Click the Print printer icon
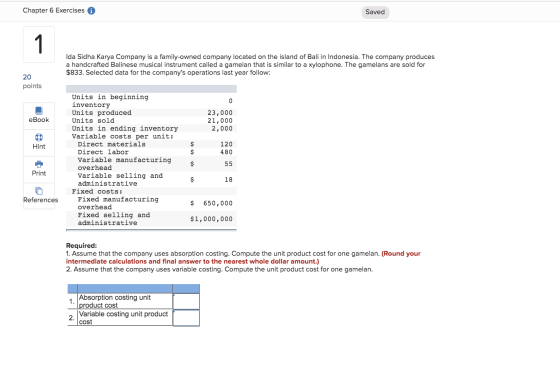This screenshot has width=560, height=373. (x=39, y=164)
